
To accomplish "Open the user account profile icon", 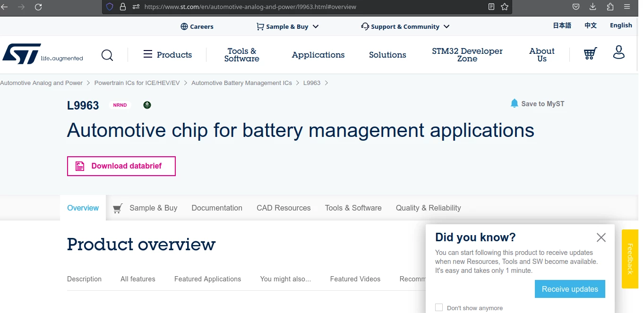I will (x=618, y=52).
